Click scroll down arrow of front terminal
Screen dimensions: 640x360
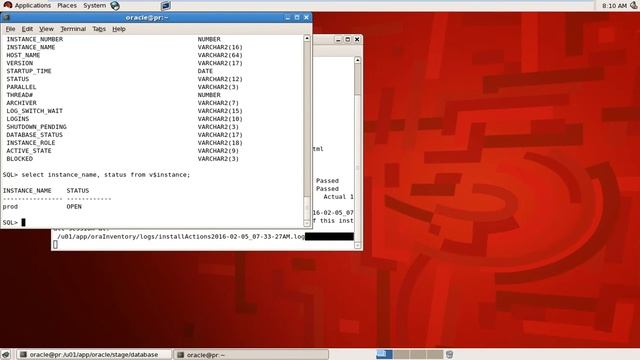pyautogui.click(x=307, y=223)
